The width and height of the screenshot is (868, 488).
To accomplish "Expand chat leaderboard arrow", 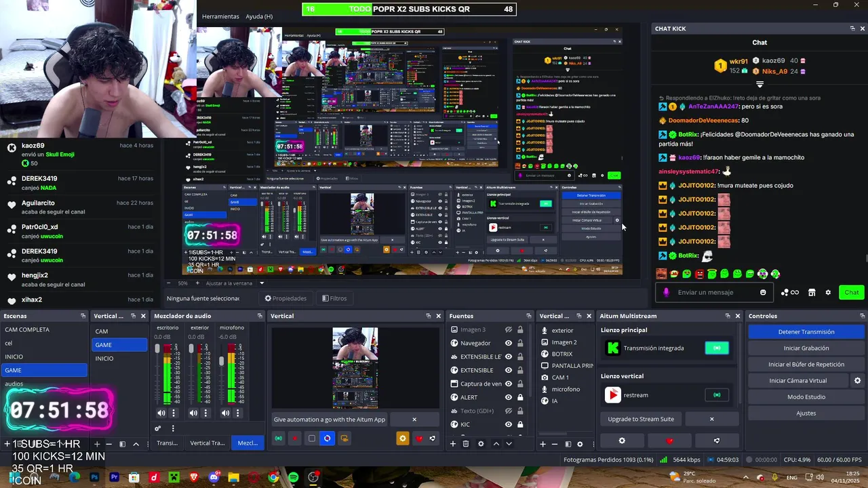I will [x=759, y=85].
